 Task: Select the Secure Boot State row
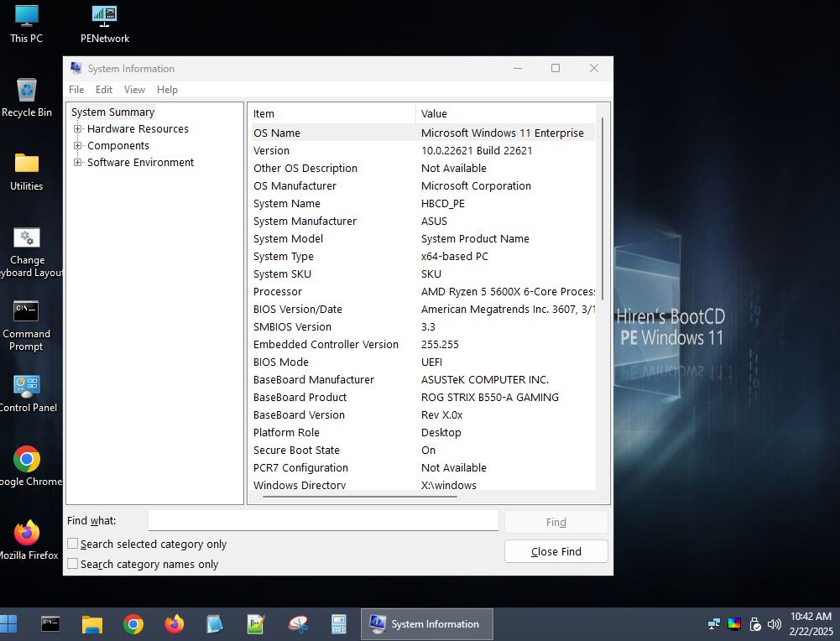coord(423,450)
